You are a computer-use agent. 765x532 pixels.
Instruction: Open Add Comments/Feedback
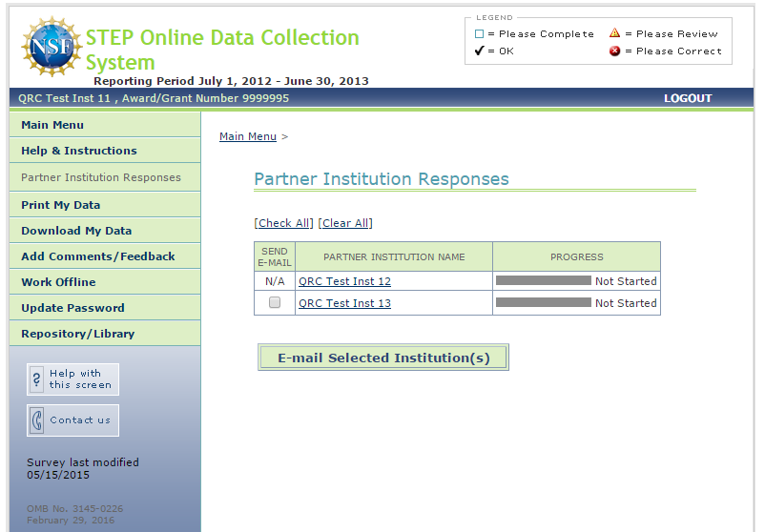[97, 256]
